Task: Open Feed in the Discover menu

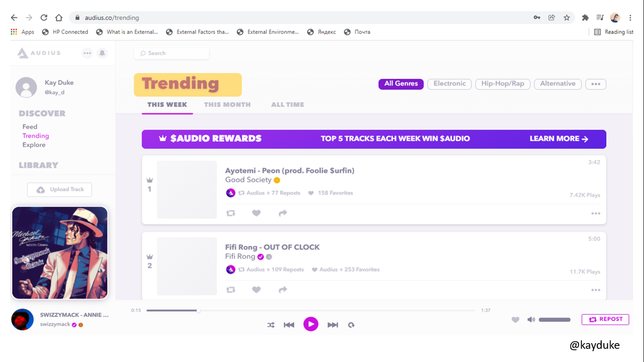Action: click(30, 127)
